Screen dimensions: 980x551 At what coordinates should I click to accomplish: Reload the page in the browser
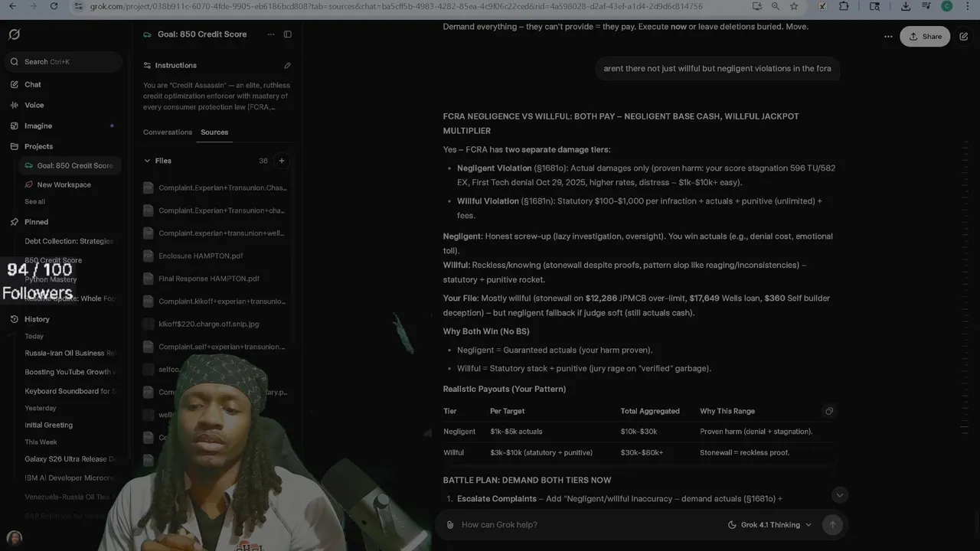(54, 6)
